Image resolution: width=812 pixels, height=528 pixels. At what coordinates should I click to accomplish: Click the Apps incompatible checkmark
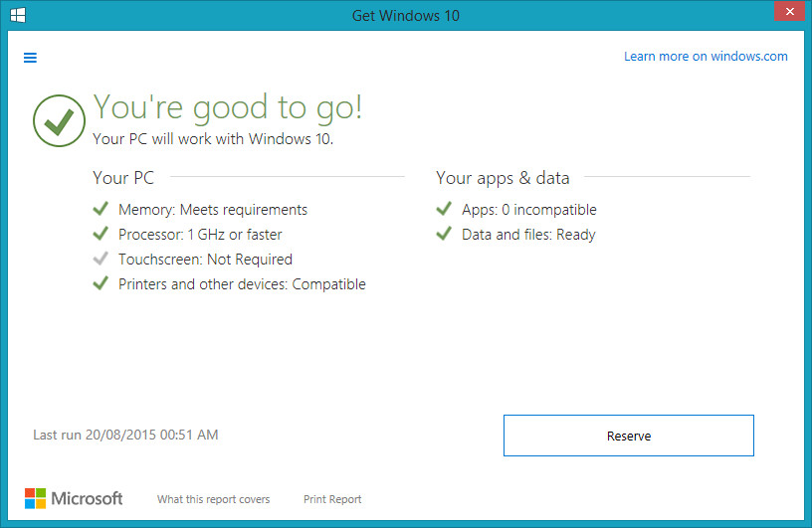444,209
